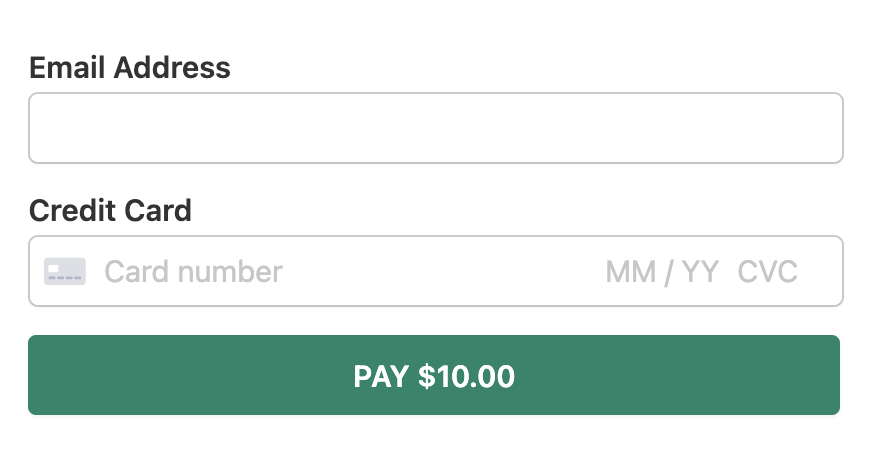Activate the card verification code entry
The width and height of the screenshot is (874, 454).
click(767, 272)
